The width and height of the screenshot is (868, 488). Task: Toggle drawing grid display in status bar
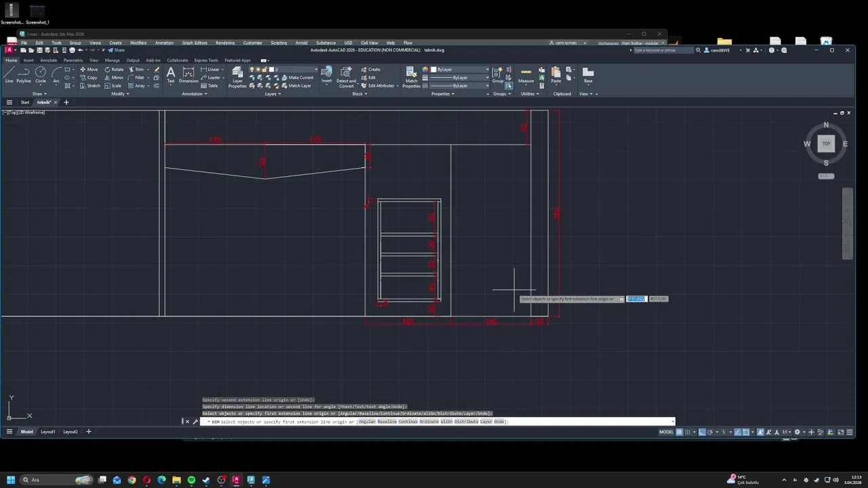679,432
